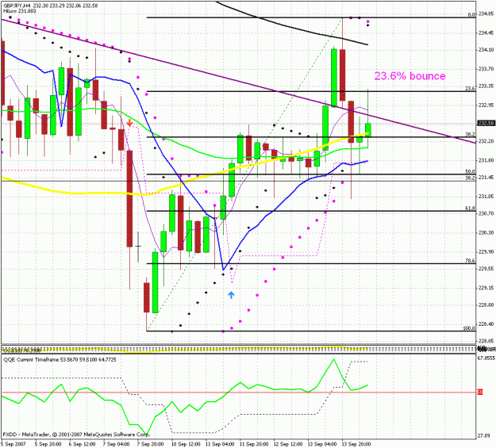Click the HiLow 231.803 indicator label
The width and height of the screenshot is (496, 448).
[x=20, y=11]
